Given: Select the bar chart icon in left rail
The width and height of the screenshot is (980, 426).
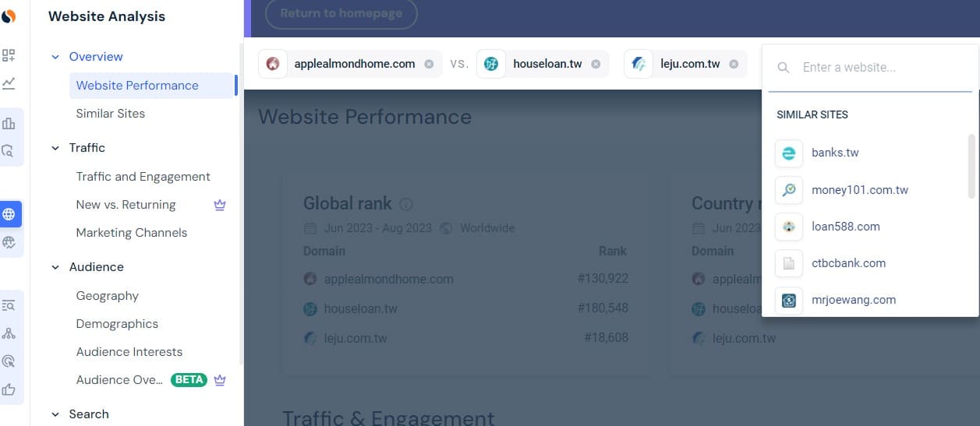Looking at the screenshot, I should (9, 123).
